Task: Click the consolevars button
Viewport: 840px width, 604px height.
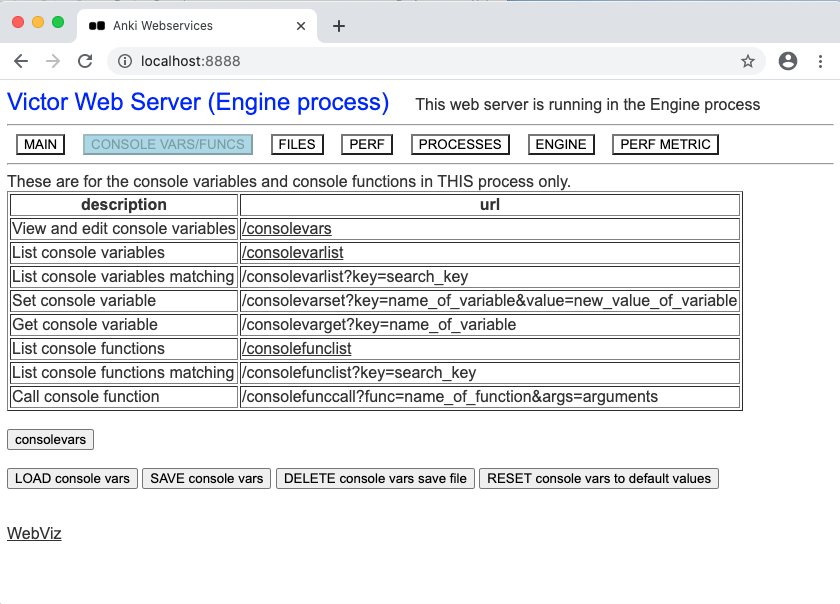Action: pos(50,439)
